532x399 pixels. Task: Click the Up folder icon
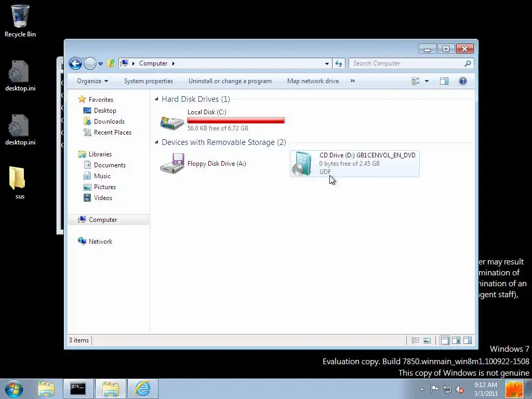111,63
